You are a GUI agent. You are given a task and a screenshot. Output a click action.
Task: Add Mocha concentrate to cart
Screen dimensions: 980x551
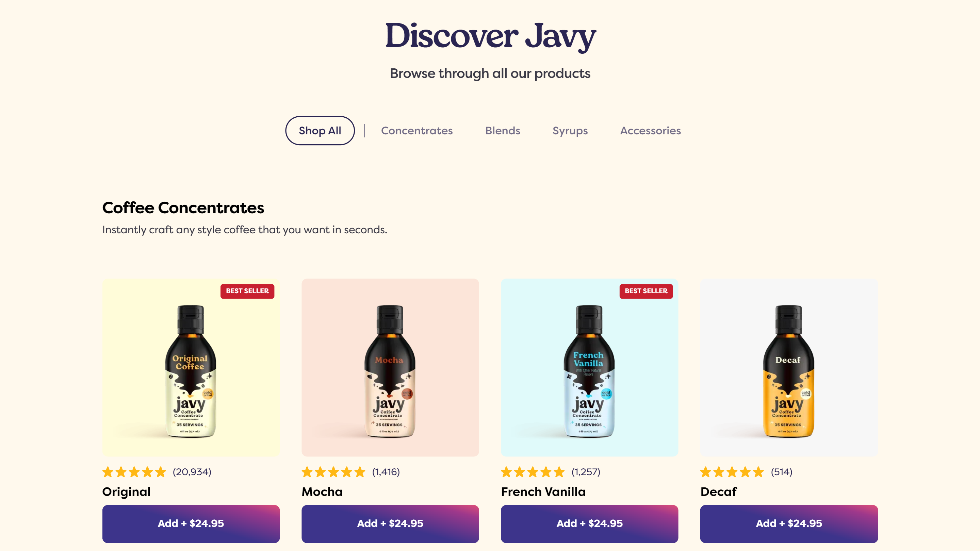coord(390,524)
